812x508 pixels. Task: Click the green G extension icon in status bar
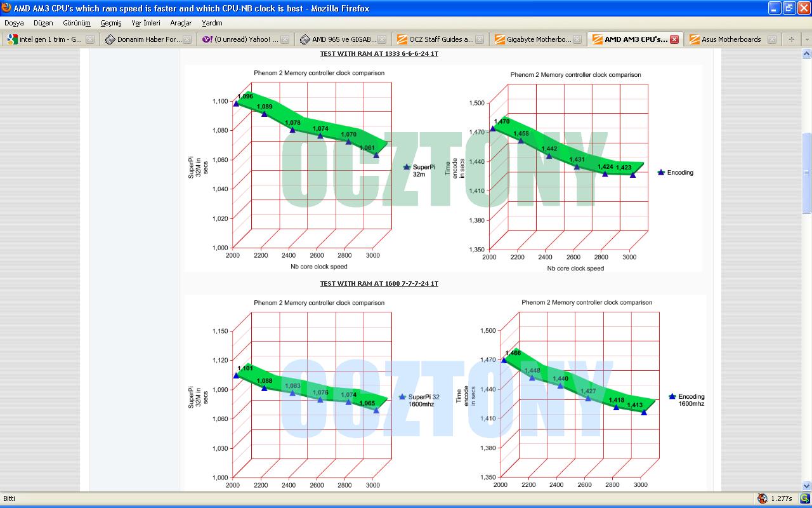click(x=804, y=498)
